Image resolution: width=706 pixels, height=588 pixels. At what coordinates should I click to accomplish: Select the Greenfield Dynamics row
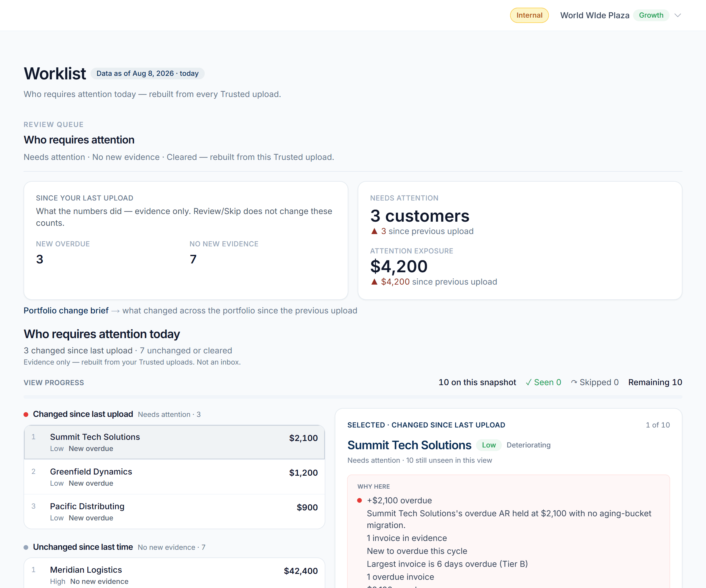[x=174, y=477]
